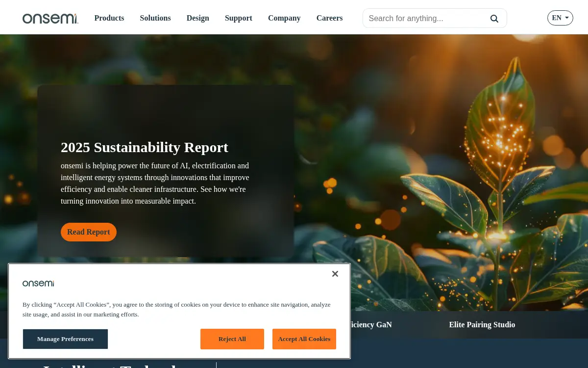
Task: Click the Read Report button
Action: tap(89, 232)
